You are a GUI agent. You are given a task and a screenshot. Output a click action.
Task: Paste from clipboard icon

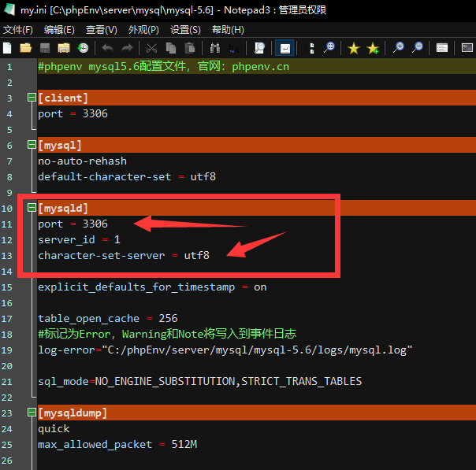tap(190, 48)
